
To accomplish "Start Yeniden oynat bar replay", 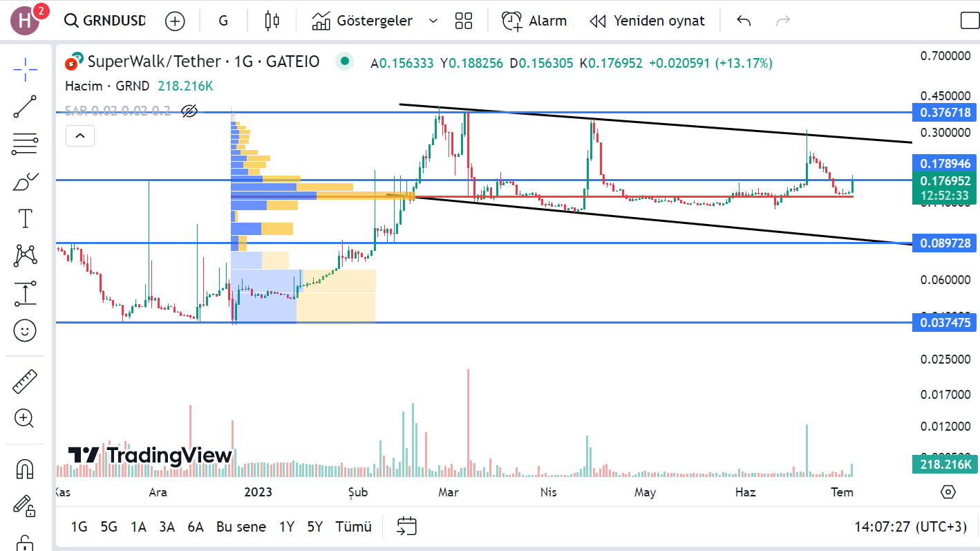I will [x=647, y=21].
